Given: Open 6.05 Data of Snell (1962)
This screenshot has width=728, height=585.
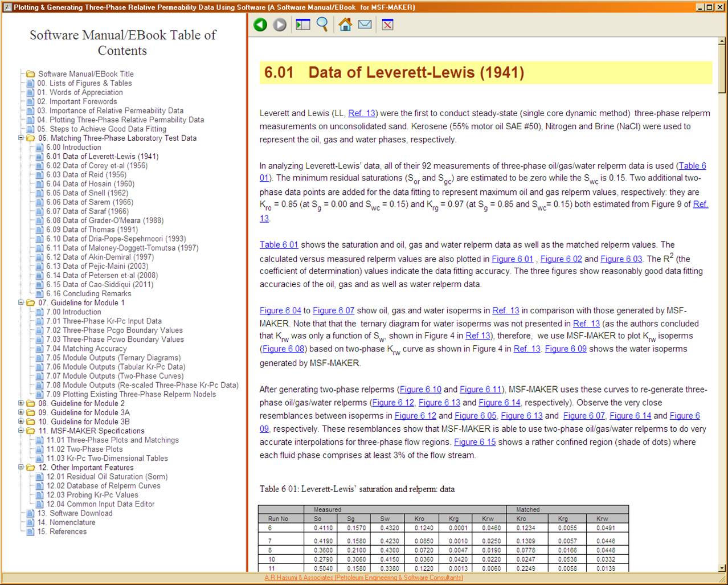Looking at the screenshot, I should 87,193.
